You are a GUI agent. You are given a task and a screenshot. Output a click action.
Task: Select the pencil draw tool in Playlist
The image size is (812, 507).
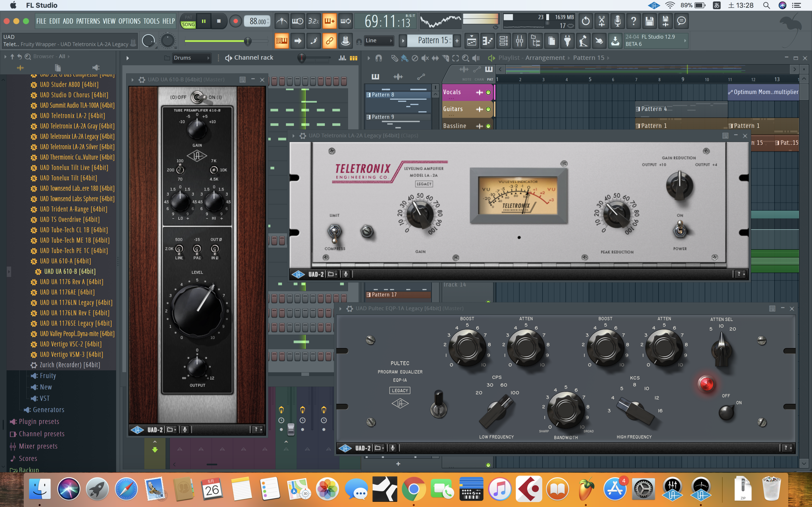[395, 58]
